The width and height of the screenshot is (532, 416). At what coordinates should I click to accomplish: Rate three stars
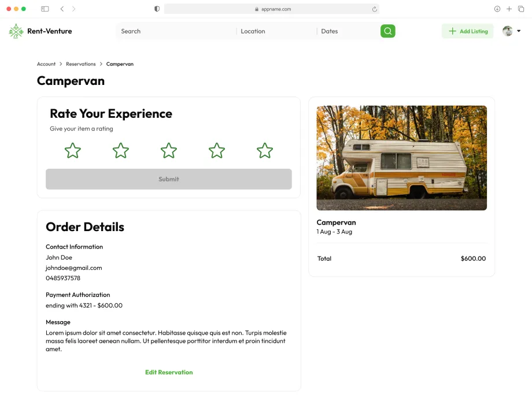(169, 151)
